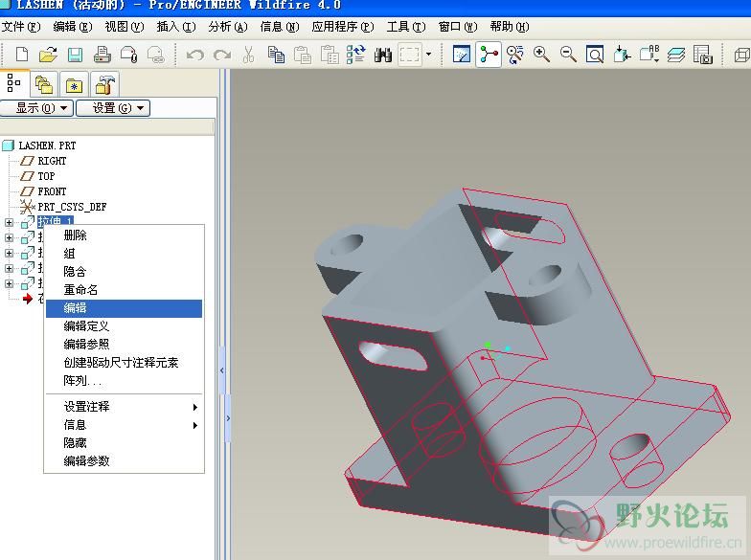This screenshot has height=560, width=751.
Task: Open the 窗口(W) menu
Action: coord(458,27)
